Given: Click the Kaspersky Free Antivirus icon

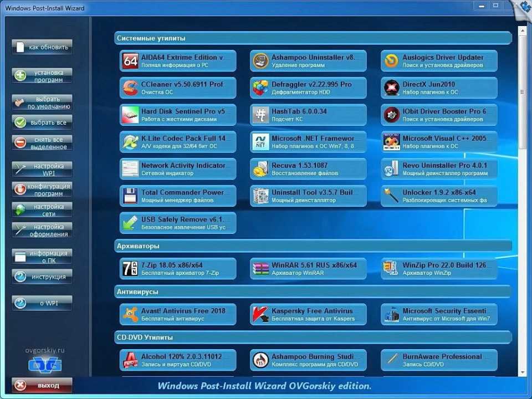Looking at the screenshot, I should (x=260, y=315).
